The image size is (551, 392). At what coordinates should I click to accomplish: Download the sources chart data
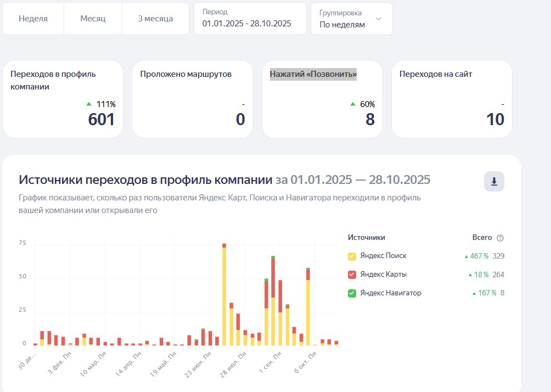point(493,182)
